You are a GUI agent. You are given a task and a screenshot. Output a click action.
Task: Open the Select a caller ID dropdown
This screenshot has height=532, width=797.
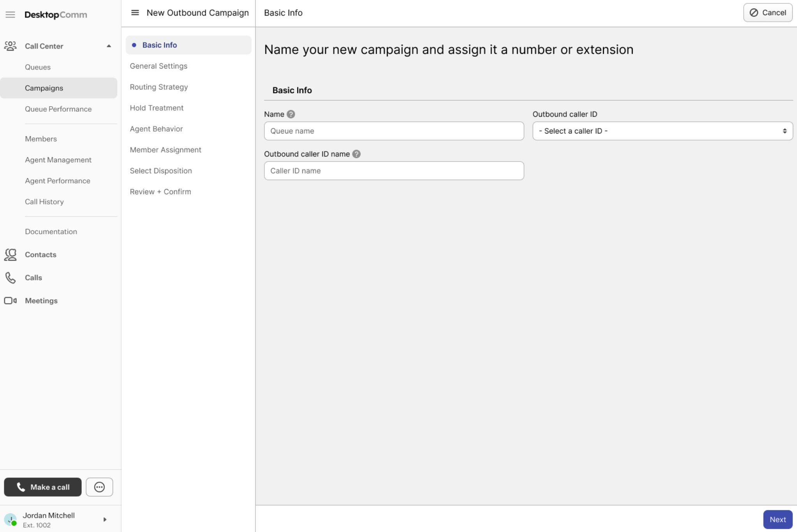(662, 131)
